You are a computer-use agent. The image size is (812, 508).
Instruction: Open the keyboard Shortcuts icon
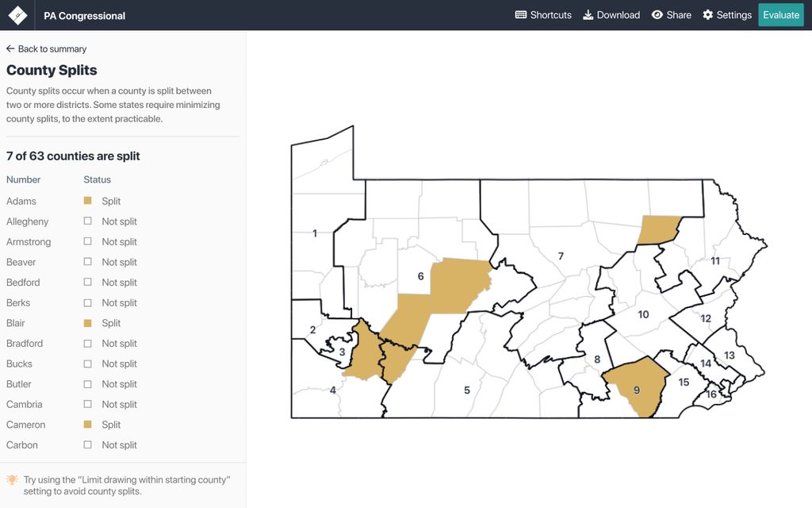[x=520, y=14]
